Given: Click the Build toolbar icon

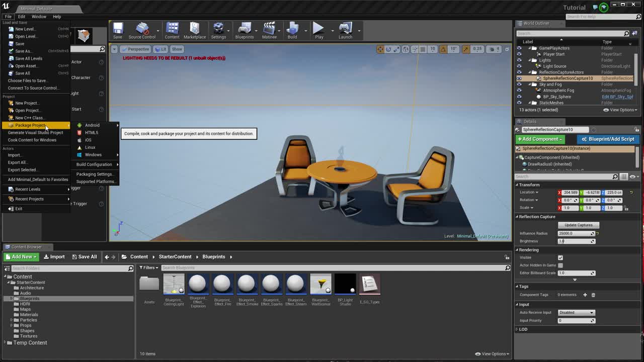Looking at the screenshot, I should point(292,31).
